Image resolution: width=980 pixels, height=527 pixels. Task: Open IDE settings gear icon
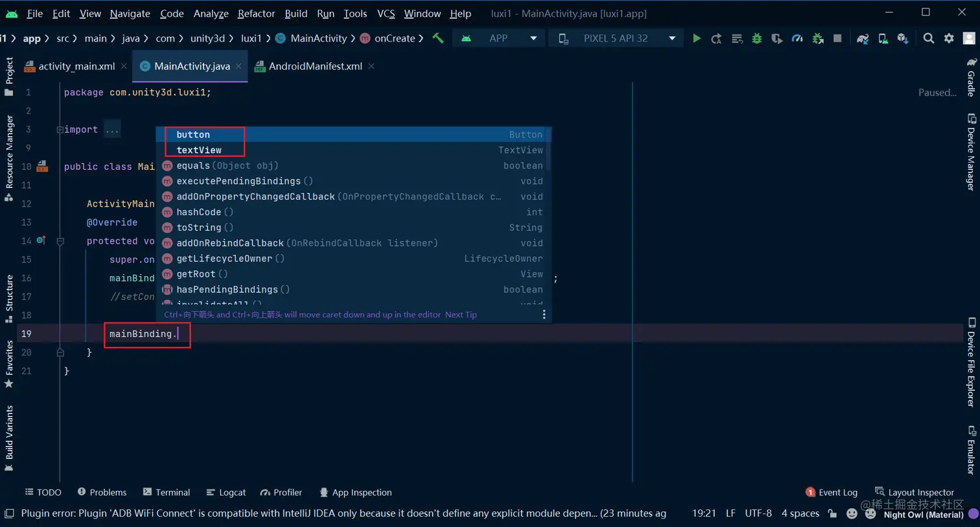tap(949, 38)
